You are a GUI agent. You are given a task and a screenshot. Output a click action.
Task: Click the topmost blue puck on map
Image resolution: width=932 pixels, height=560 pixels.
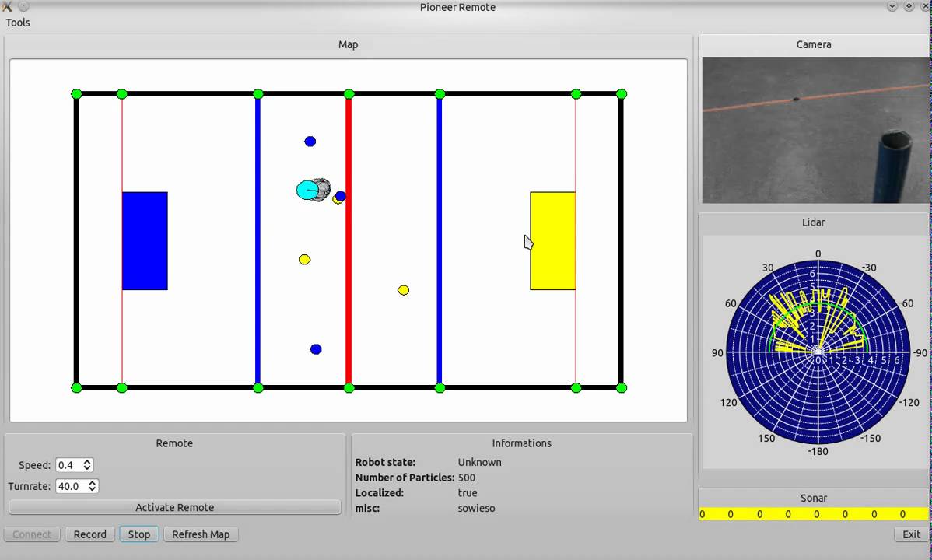(x=310, y=142)
